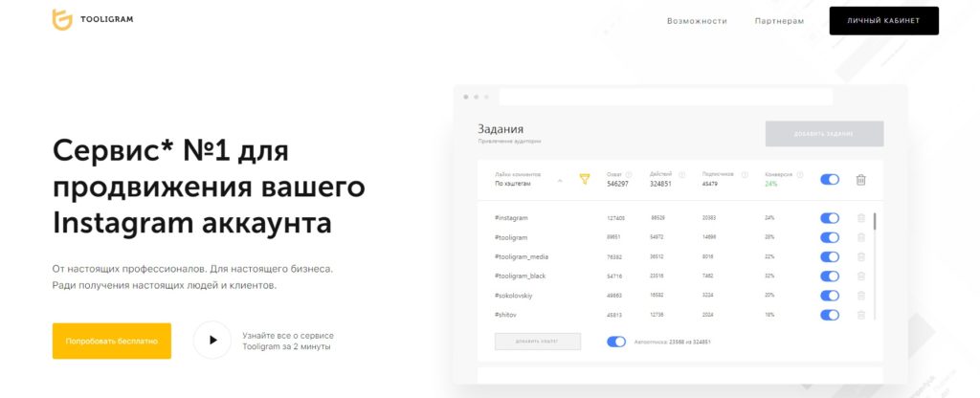Click the info icon next to Подписчиков
The image size is (980, 398).
coord(745,175)
